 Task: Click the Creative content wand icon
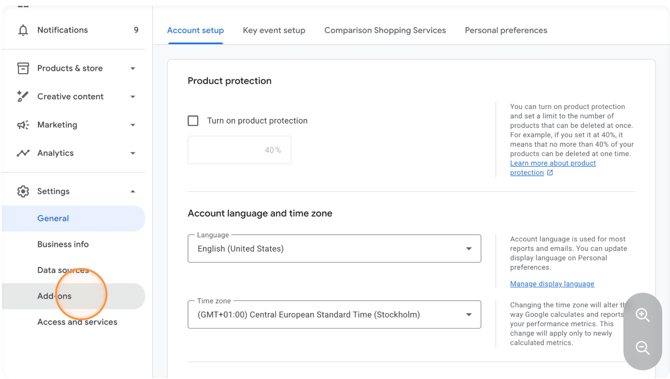coord(23,97)
